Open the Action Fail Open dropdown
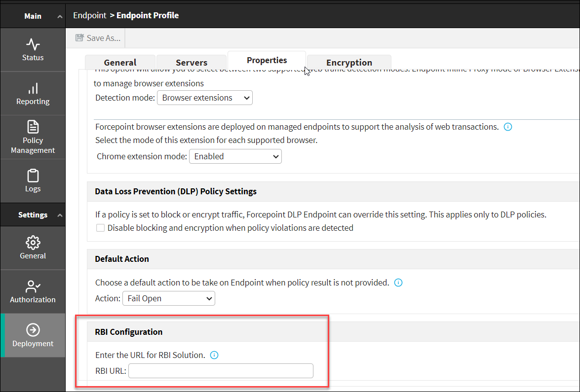Screen dimensions: 580x392 click(x=168, y=298)
